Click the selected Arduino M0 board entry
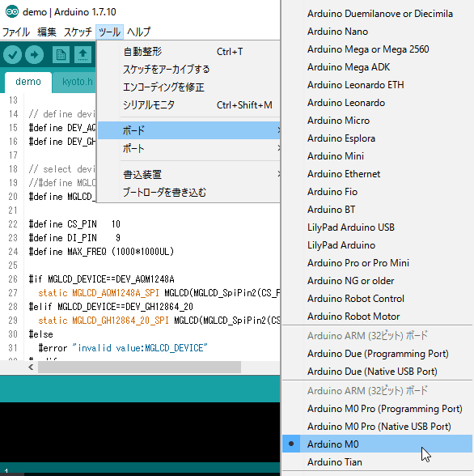474x476 pixels. tap(377, 444)
